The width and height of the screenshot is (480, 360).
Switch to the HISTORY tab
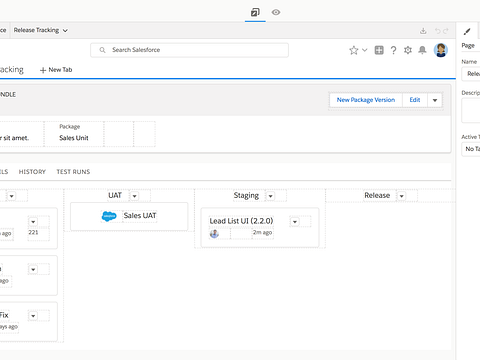(32, 172)
